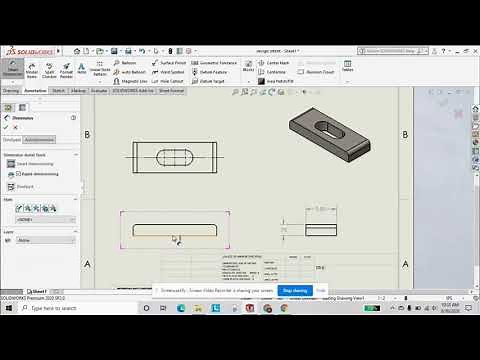480x360 pixels.
Task: Click Stop sharing button
Action: click(295, 291)
